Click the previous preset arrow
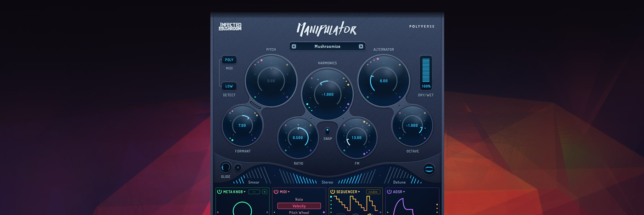The image size is (644, 215). pyautogui.click(x=294, y=46)
